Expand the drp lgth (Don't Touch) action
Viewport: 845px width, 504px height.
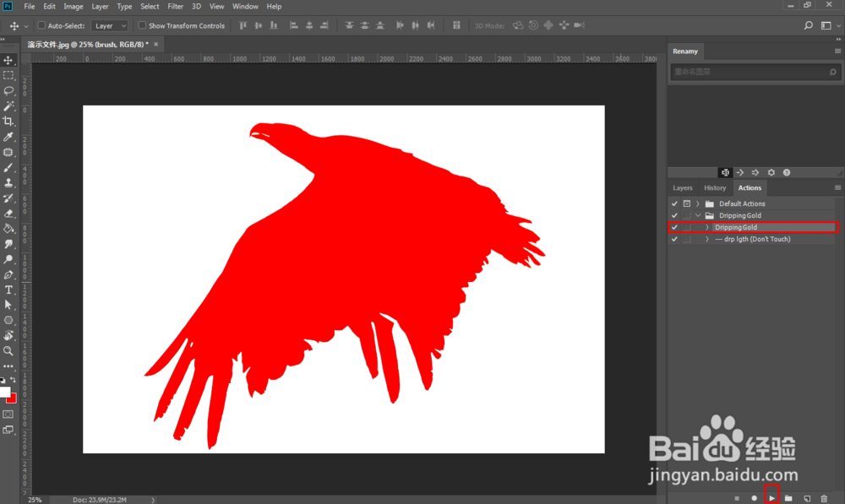(x=707, y=239)
